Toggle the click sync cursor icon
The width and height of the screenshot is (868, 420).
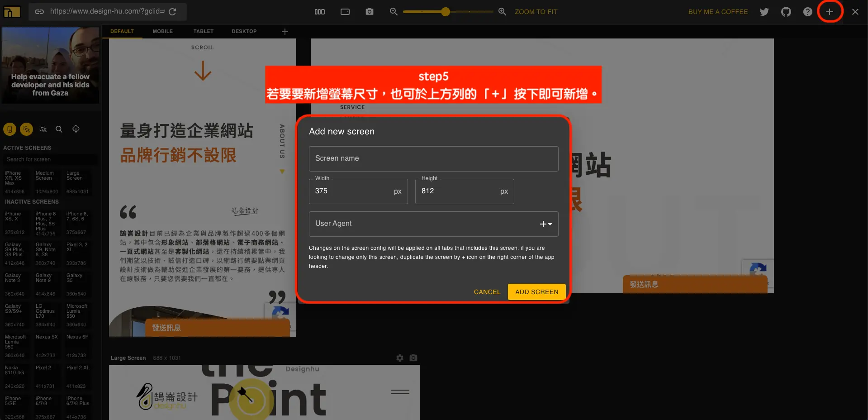click(27, 129)
